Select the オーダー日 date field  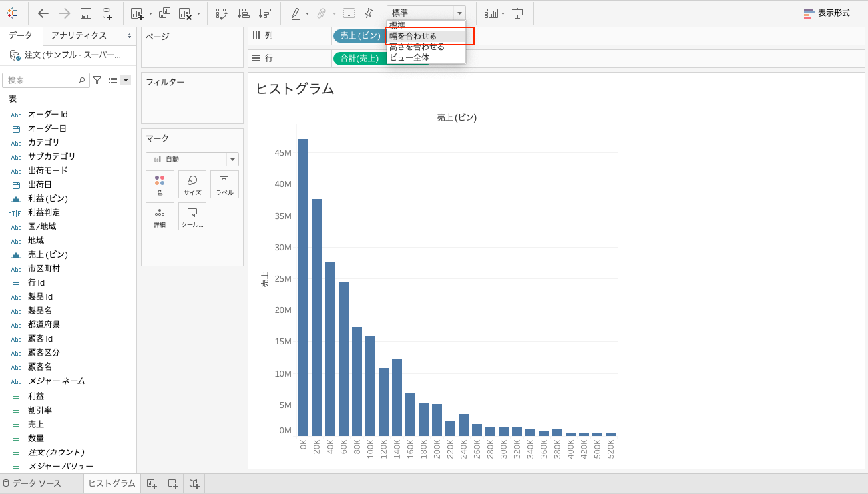click(x=47, y=128)
